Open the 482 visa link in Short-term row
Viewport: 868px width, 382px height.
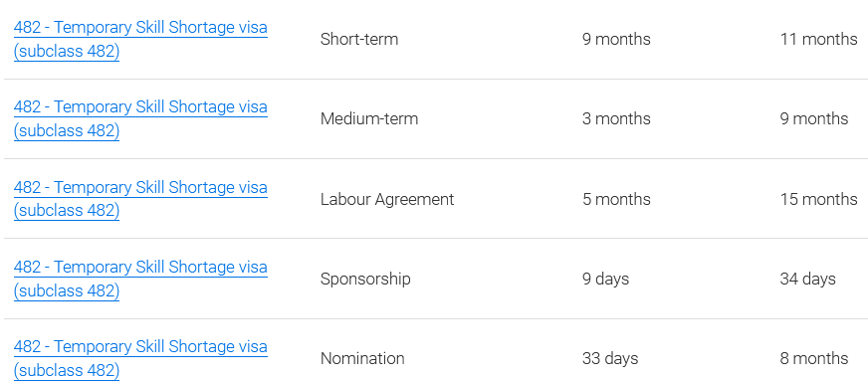coord(140,40)
